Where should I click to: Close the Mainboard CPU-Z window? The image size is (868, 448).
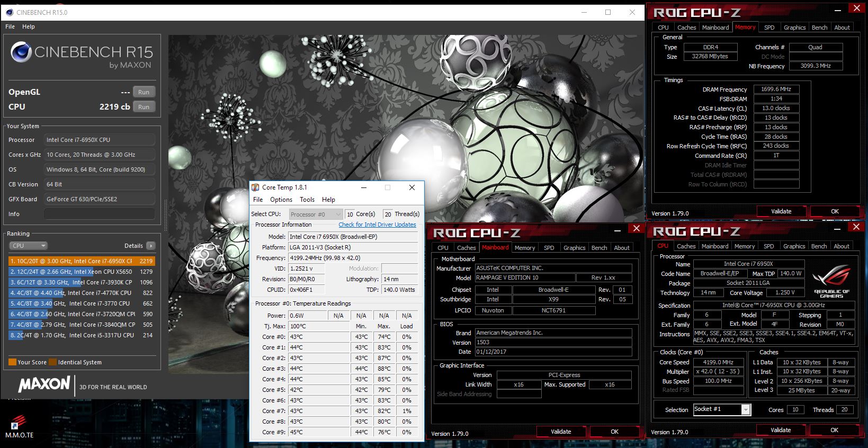[x=636, y=228]
